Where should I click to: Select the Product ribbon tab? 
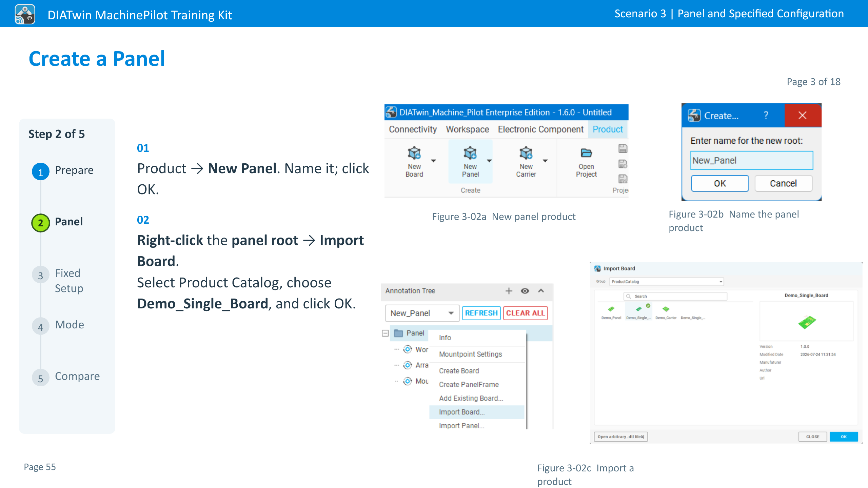608,129
